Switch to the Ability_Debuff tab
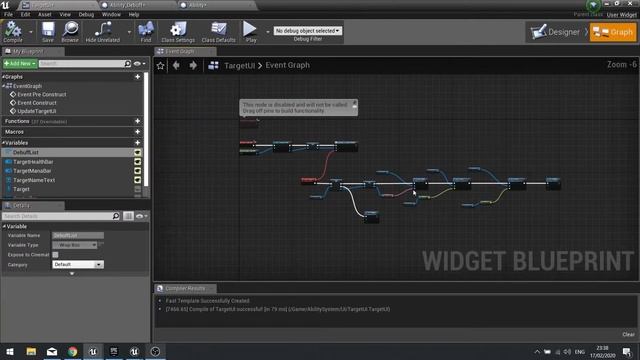Screen dimensions: 640x360 [127, 5]
